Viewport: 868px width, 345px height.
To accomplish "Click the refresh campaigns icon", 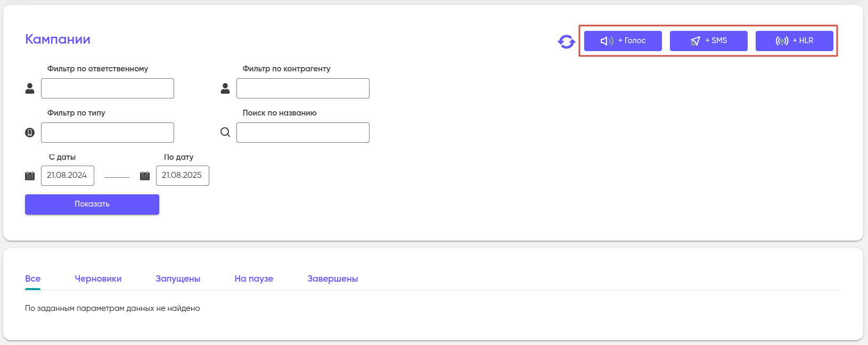I will pyautogui.click(x=566, y=42).
